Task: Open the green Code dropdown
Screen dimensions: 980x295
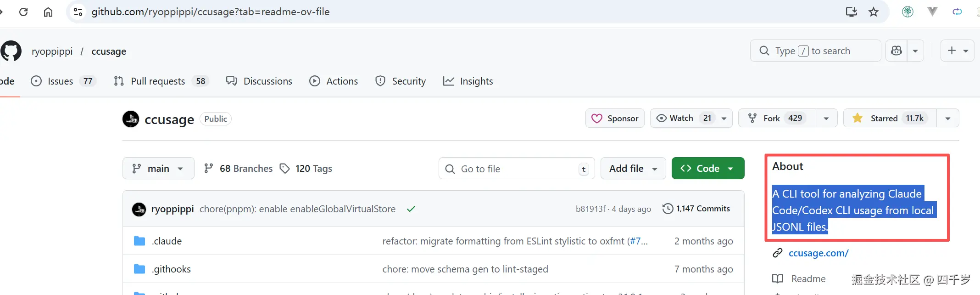Action: pyautogui.click(x=707, y=169)
